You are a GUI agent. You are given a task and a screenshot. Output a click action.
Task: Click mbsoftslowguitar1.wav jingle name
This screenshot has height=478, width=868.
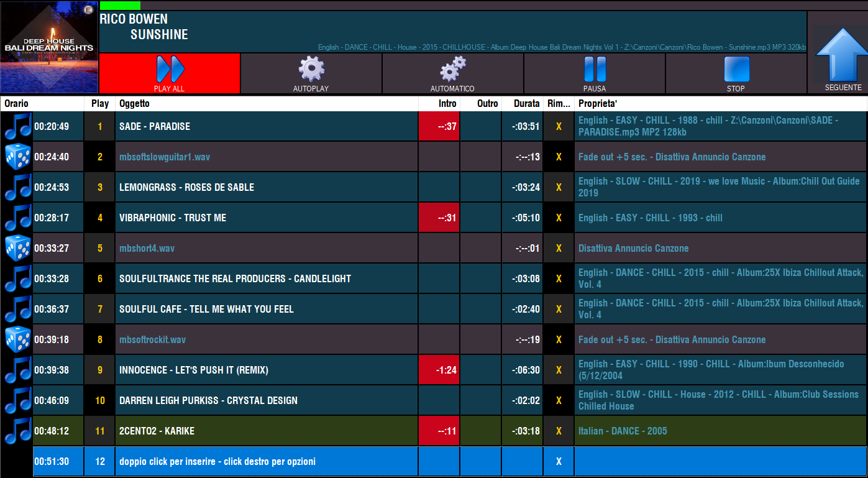[x=165, y=157]
